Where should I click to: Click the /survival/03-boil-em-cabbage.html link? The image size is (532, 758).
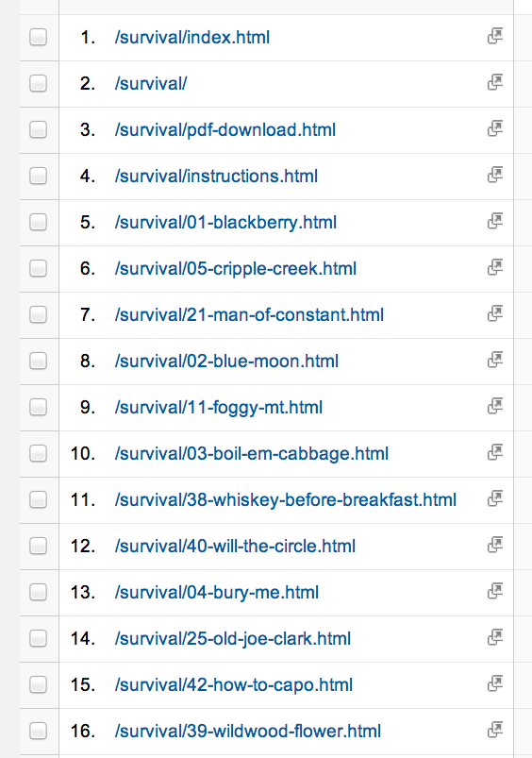(x=251, y=454)
